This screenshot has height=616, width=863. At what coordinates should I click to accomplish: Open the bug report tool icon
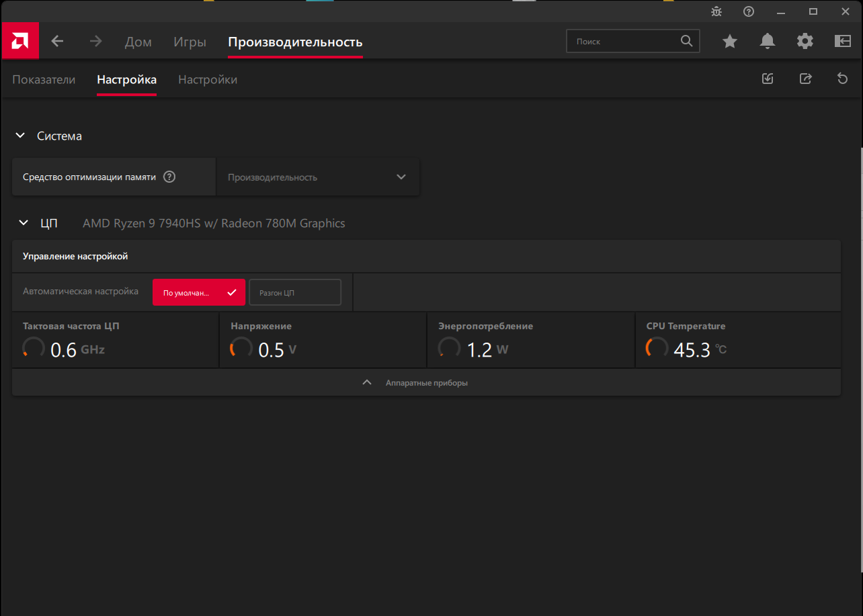click(x=716, y=11)
